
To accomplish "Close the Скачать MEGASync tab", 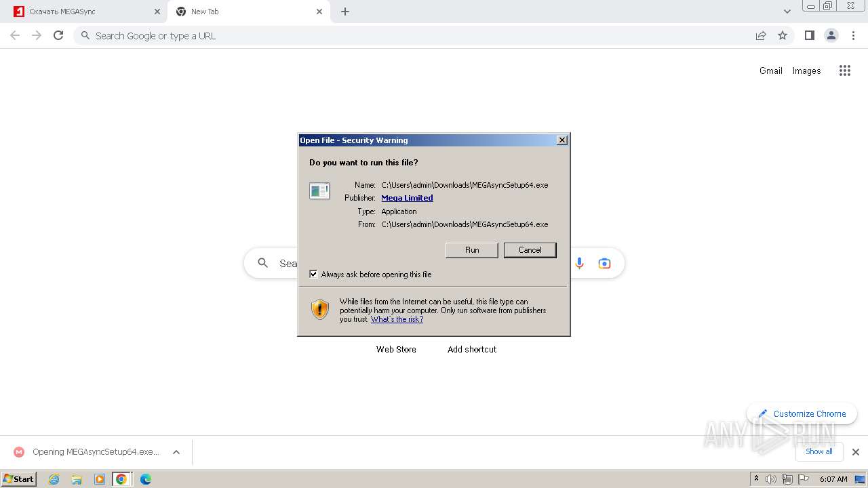I will point(157,12).
